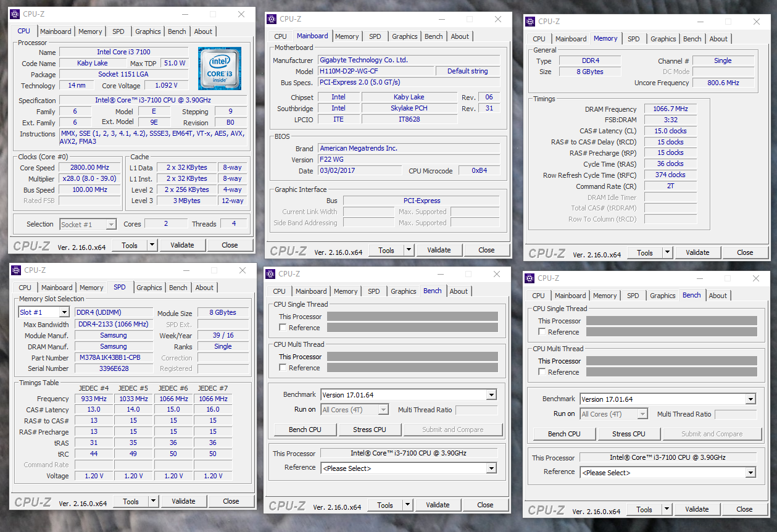Click CPU-Z title icon in the CPU window
The width and height of the screenshot is (777, 532).
(15, 14)
